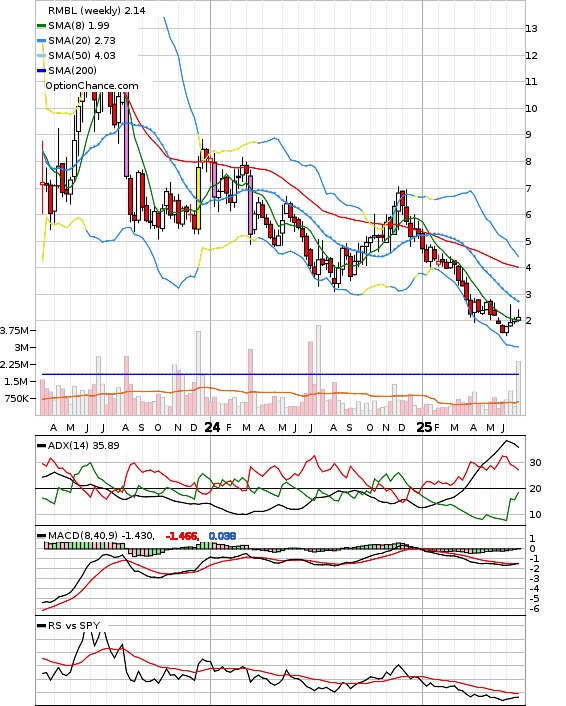This screenshot has height=706, width=566.
Task: Click the light blue SMA(50) legend swatch
Action: 41,56
